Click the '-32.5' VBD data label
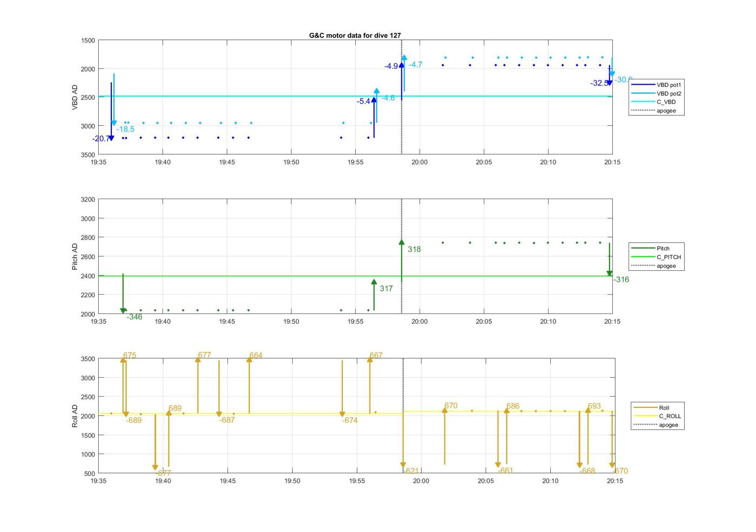Image resolution: width=756 pixels, height=532 pixels. (x=598, y=83)
